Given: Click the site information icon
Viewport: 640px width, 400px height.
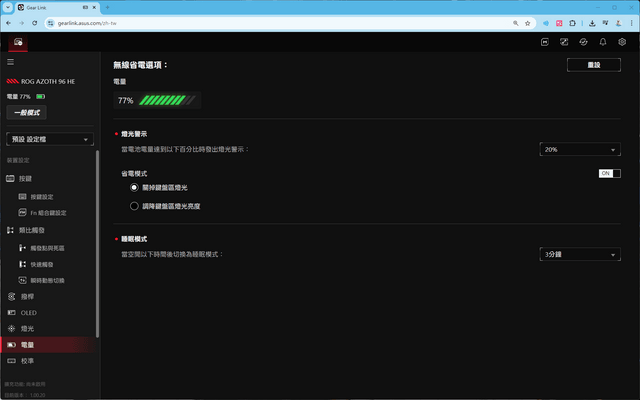Looking at the screenshot, I should (x=50, y=23).
